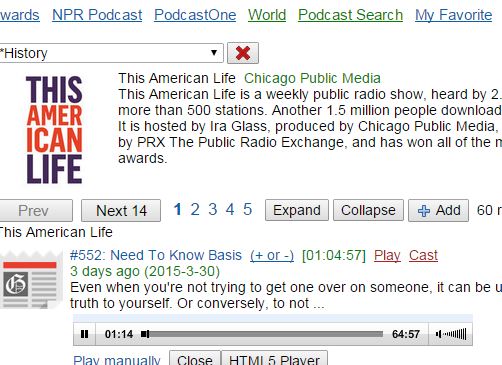Image resolution: width=502 pixels, height=365 pixels.
Task: Click the Collapse button
Action: [x=368, y=210]
